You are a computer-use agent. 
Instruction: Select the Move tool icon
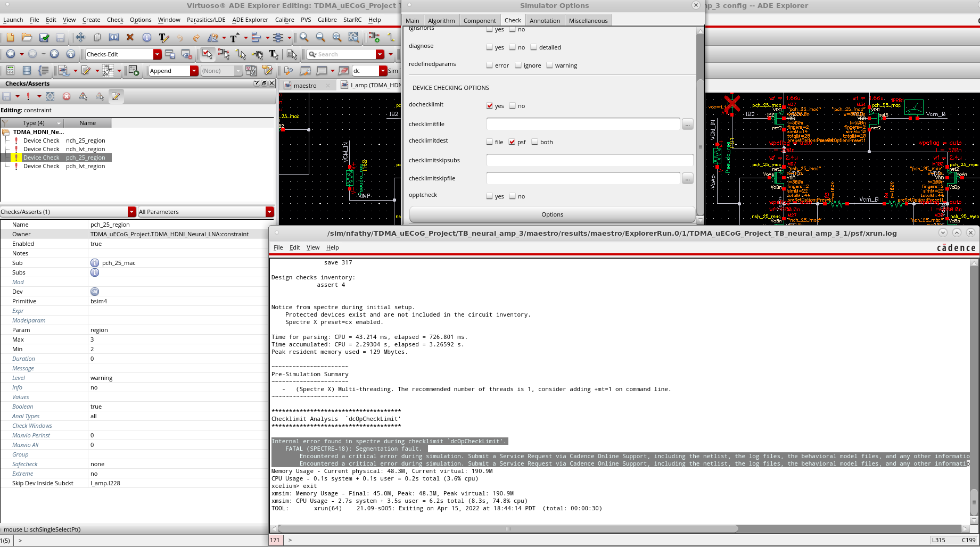[80, 37]
